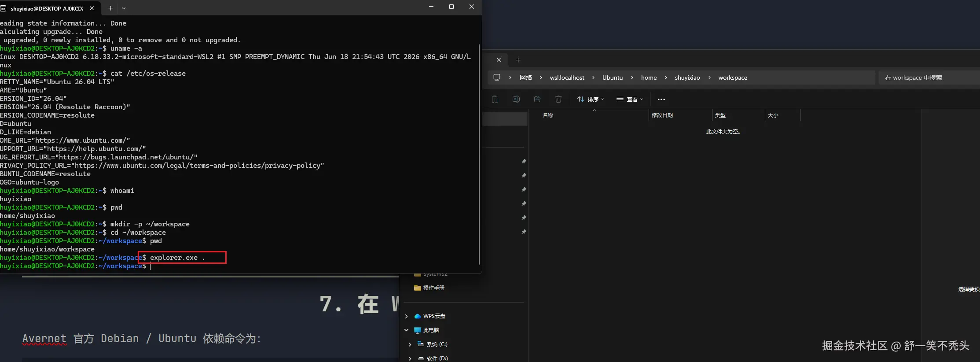Select 操作手册 in the Explorer sidebar

(x=434, y=288)
